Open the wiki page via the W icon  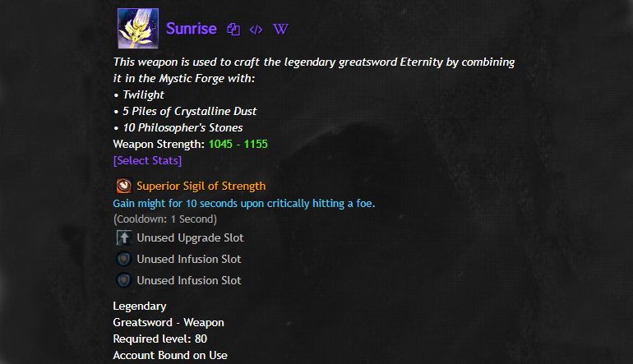(280, 30)
